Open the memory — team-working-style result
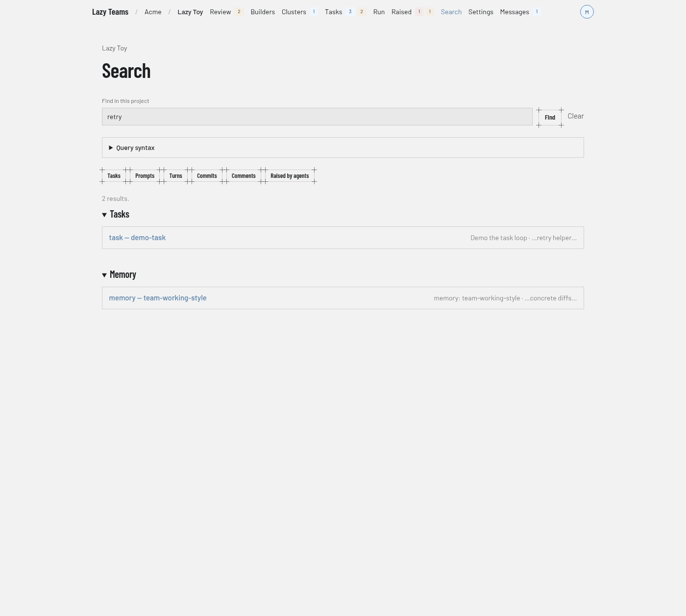This screenshot has width=686, height=616. click(158, 298)
